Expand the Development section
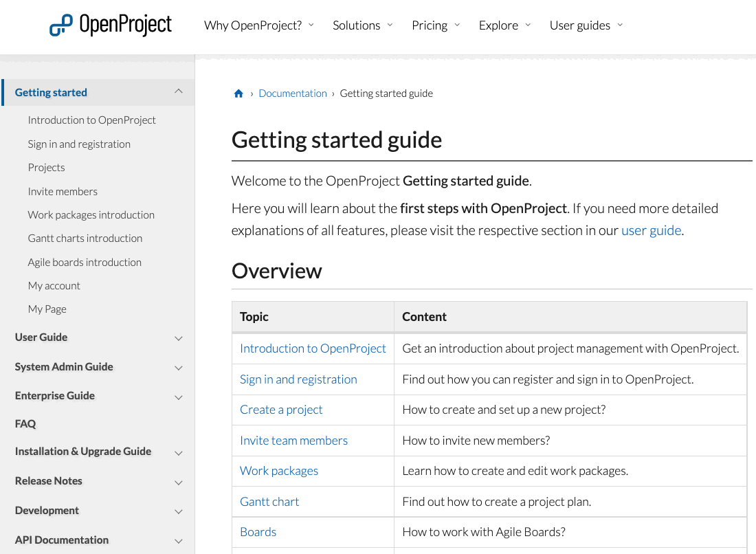756x554 pixels. [x=178, y=511]
